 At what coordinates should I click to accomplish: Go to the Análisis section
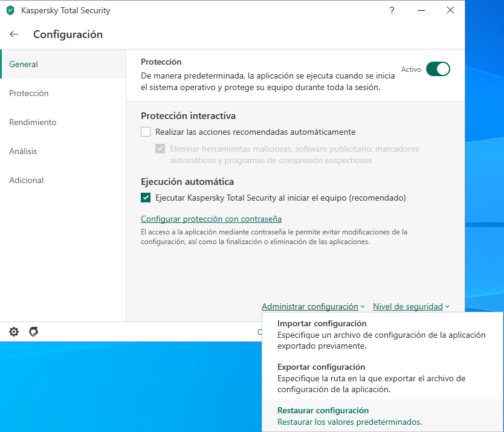pos(63,151)
